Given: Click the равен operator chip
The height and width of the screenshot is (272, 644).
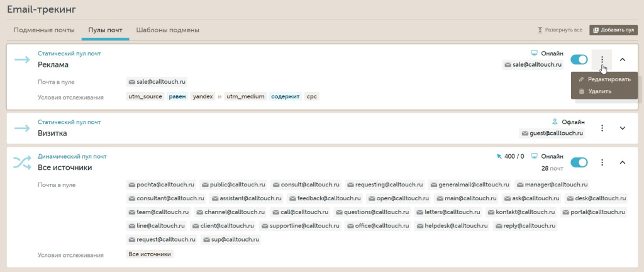Looking at the screenshot, I should click(177, 96).
